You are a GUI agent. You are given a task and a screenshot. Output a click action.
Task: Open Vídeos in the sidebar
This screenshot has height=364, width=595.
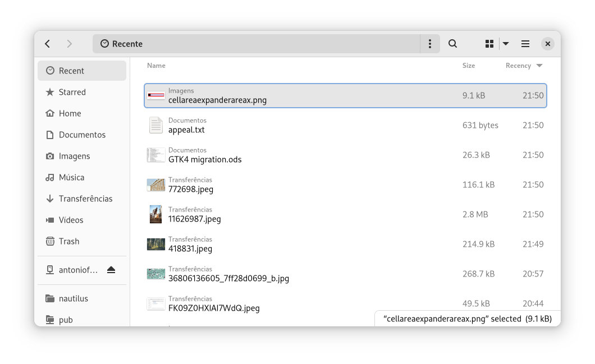tap(82, 220)
